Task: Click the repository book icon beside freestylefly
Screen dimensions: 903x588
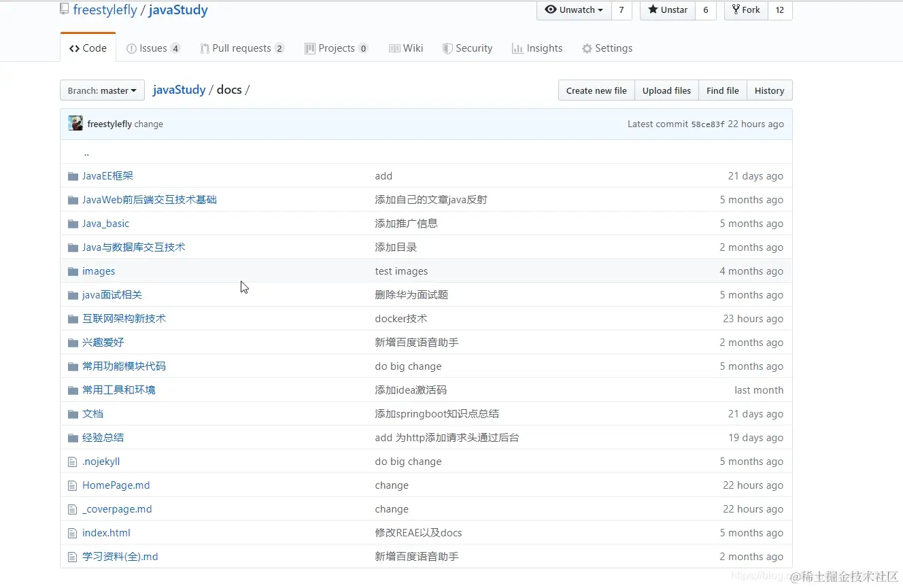Action: click(x=64, y=10)
